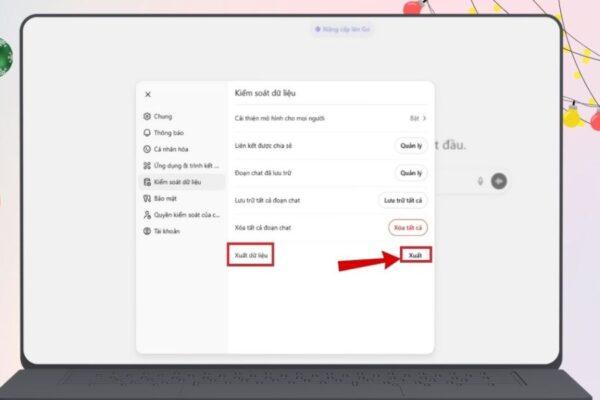Viewport: 600px width, 400px height.
Task: Open the Bảo mật settings tab
Action: click(164, 199)
